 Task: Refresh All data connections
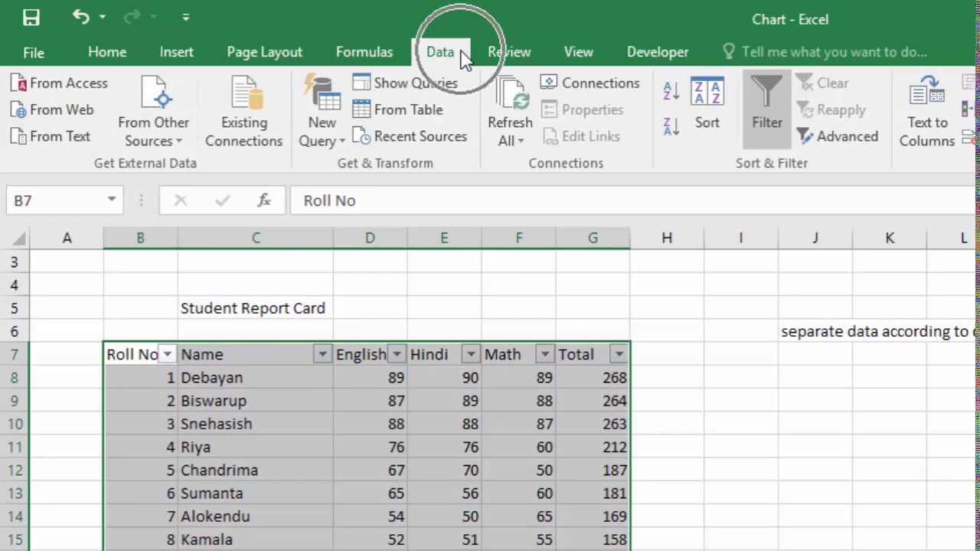tap(510, 111)
